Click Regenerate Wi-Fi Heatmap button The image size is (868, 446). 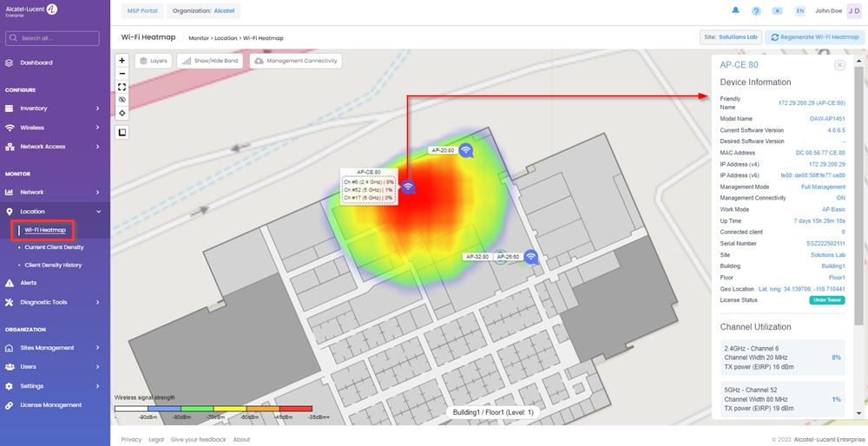point(815,37)
